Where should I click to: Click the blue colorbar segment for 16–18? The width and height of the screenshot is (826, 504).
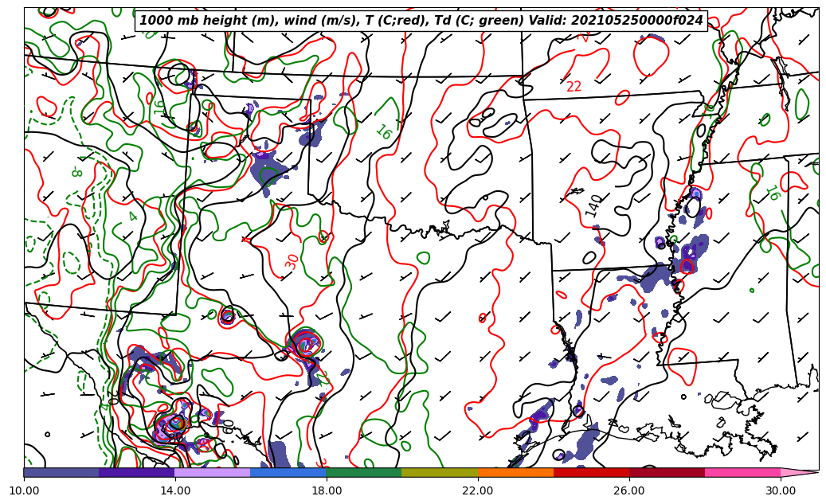point(288,472)
